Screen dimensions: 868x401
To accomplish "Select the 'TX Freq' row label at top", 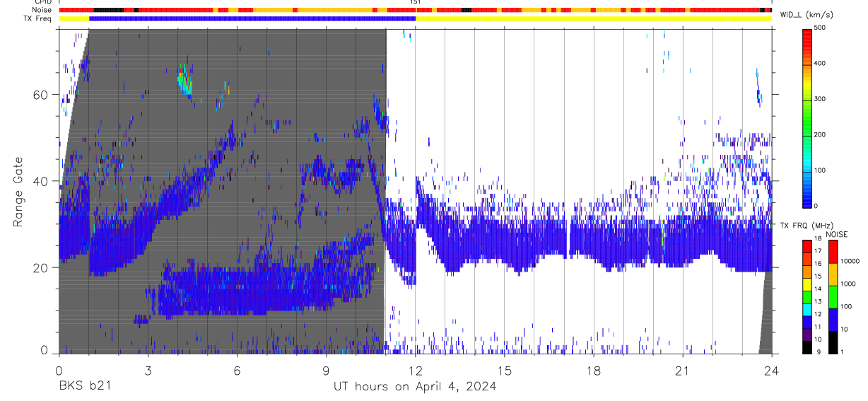I will [38, 18].
